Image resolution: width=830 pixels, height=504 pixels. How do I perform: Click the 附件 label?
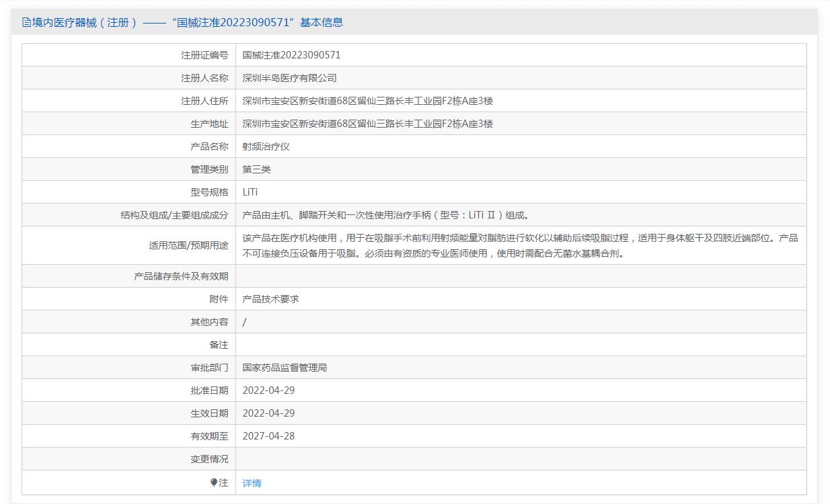point(219,299)
